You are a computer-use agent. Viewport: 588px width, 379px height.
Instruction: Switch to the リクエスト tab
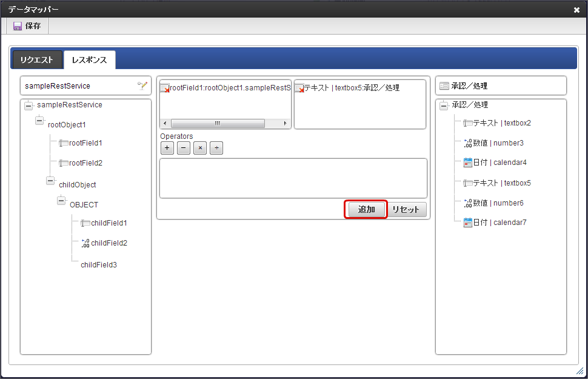(x=37, y=60)
